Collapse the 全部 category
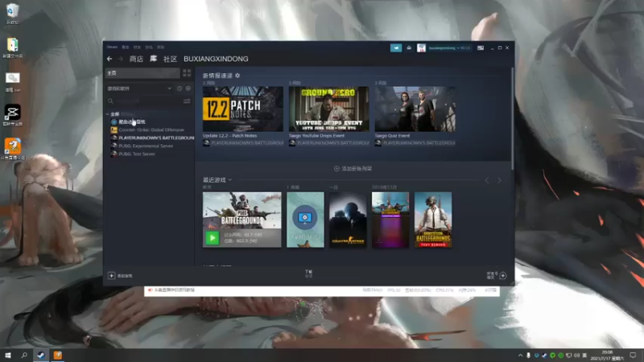644x362 pixels. (x=108, y=114)
